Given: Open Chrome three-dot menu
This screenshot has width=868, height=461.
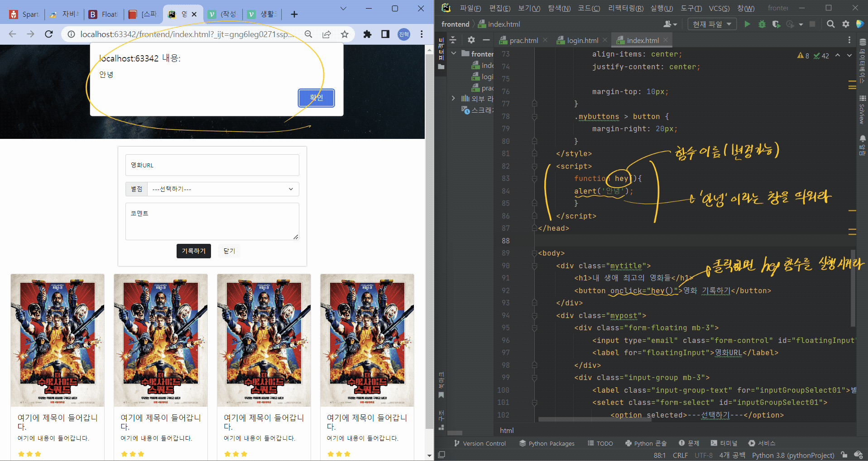Looking at the screenshot, I should 422,34.
